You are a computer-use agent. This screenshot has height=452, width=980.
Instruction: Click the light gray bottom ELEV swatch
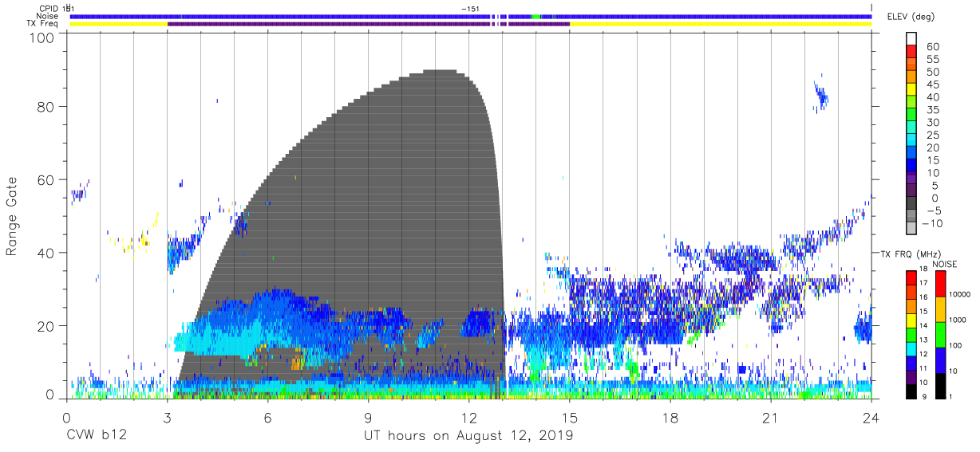coord(911,228)
